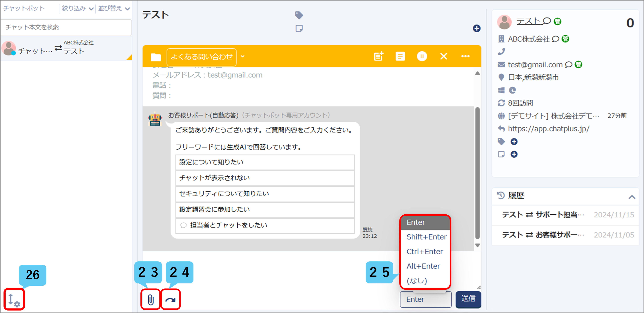644x313 pixels.
Task: Click the 設定について知りたい option
Action: [x=265, y=162]
